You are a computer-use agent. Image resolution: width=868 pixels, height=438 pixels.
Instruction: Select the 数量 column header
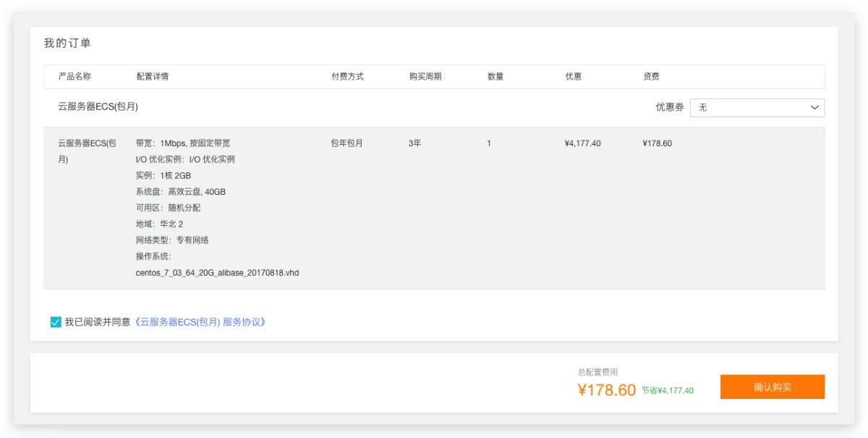pyautogui.click(x=495, y=77)
